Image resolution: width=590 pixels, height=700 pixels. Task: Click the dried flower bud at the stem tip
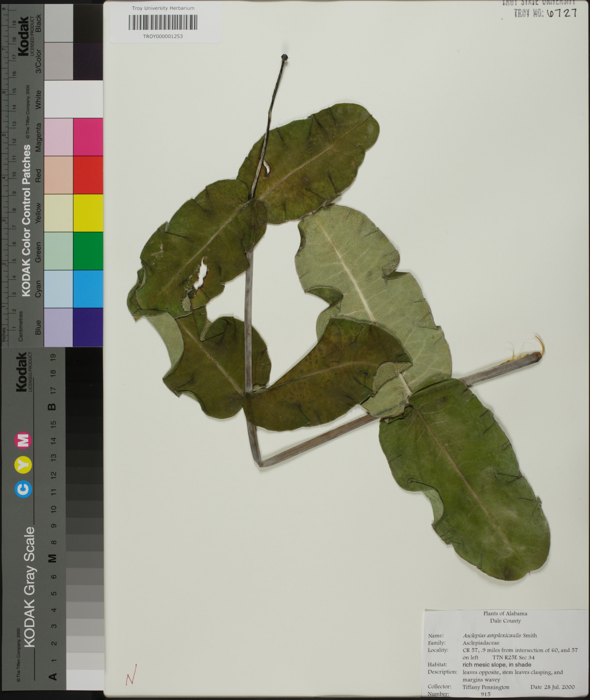point(285,57)
